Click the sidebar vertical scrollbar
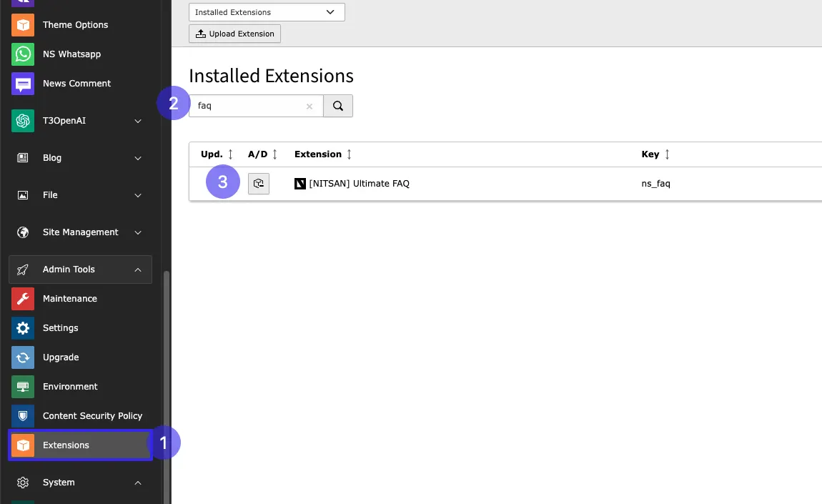The width and height of the screenshot is (822, 504). pyautogui.click(x=167, y=385)
